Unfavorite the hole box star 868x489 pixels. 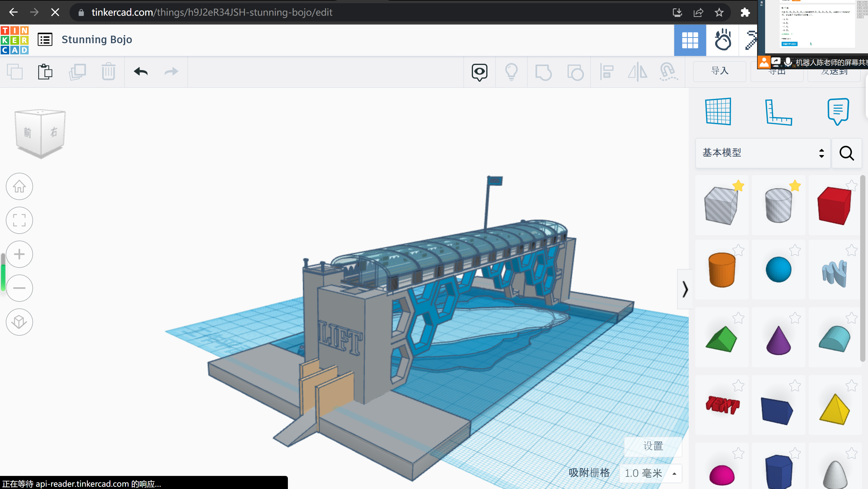tap(738, 186)
